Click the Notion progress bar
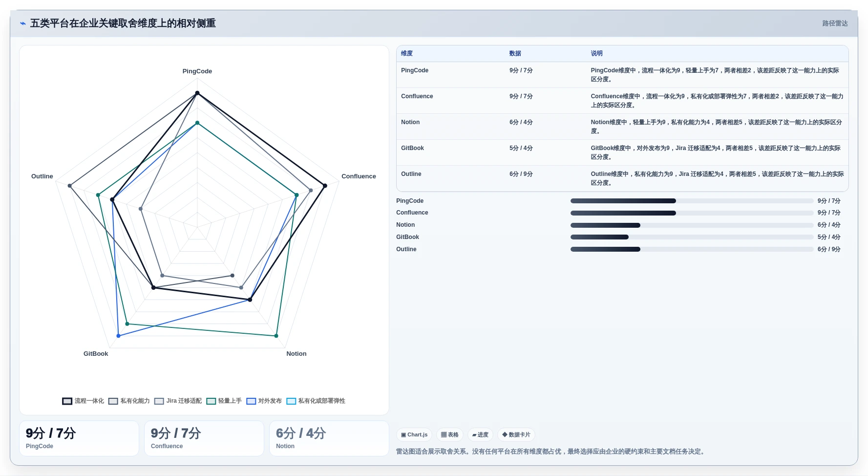The width and height of the screenshot is (868, 476). (692, 225)
